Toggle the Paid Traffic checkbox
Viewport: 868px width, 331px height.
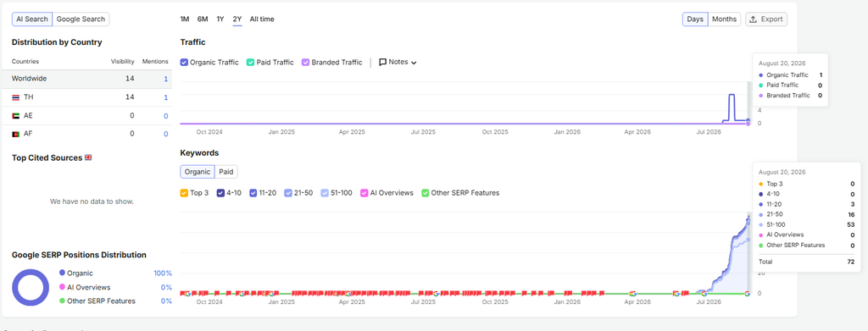pos(251,63)
